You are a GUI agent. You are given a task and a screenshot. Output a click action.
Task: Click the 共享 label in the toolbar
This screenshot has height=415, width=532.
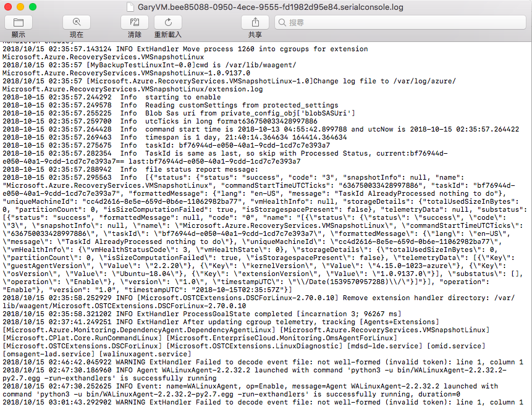coord(255,35)
